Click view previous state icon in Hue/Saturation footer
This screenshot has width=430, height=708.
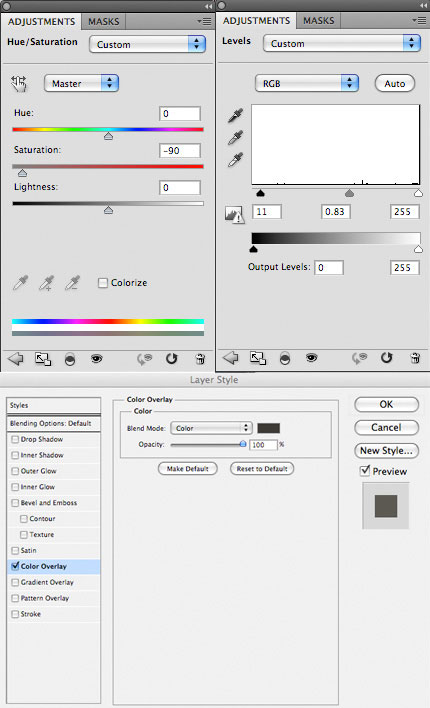[x=145, y=359]
